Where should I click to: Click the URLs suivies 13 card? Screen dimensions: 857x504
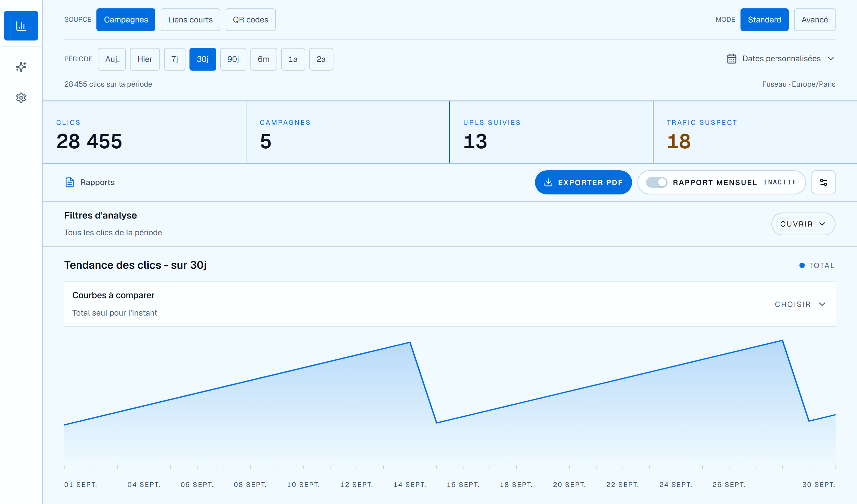[x=551, y=132]
